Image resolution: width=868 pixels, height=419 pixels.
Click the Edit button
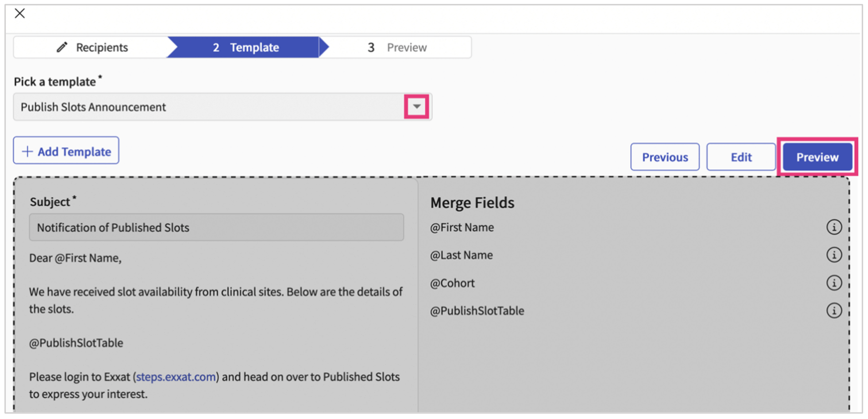pos(741,157)
